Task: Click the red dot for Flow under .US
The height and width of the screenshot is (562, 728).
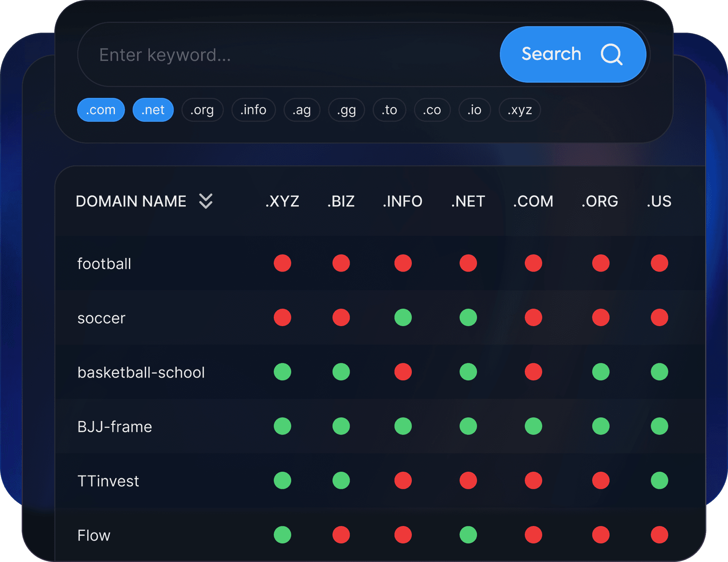Action: click(659, 535)
